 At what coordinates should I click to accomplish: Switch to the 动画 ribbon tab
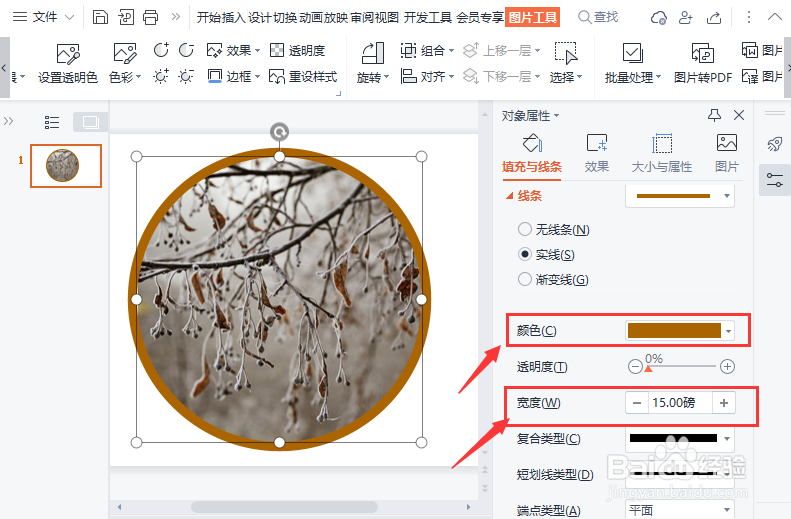pos(311,18)
